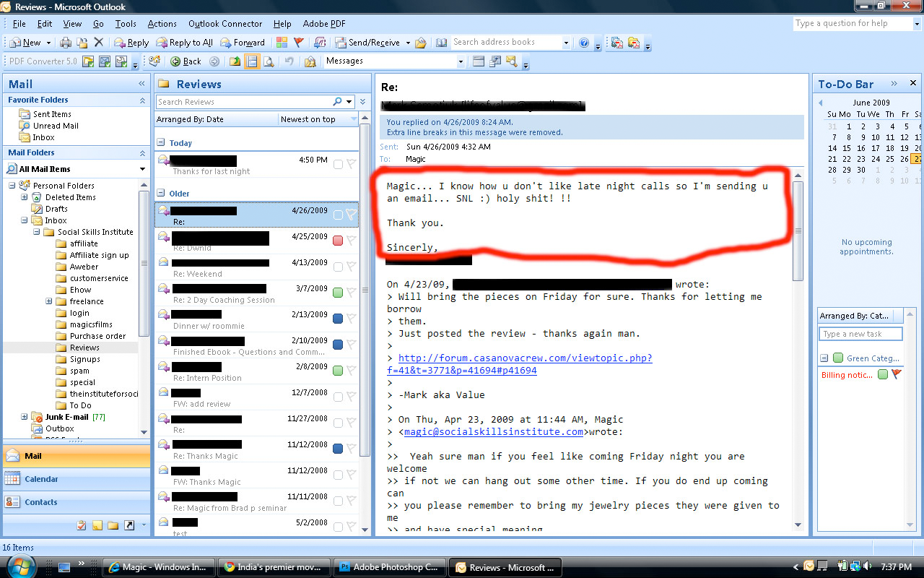Viewport: 924px width, 578px height.
Task: Click the first Adobe PDF toolbar icon
Action: (x=616, y=43)
